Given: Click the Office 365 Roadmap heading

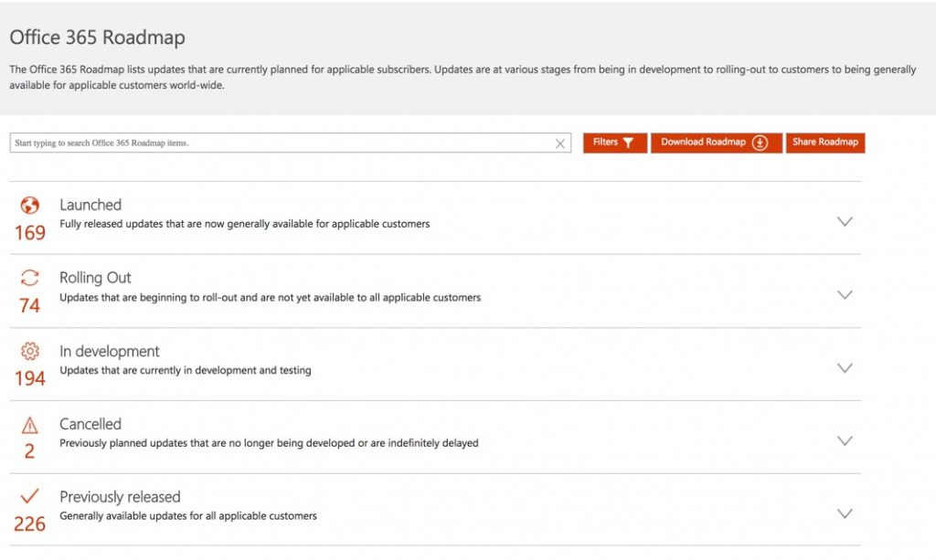Looking at the screenshot, I should click(97, 37).
